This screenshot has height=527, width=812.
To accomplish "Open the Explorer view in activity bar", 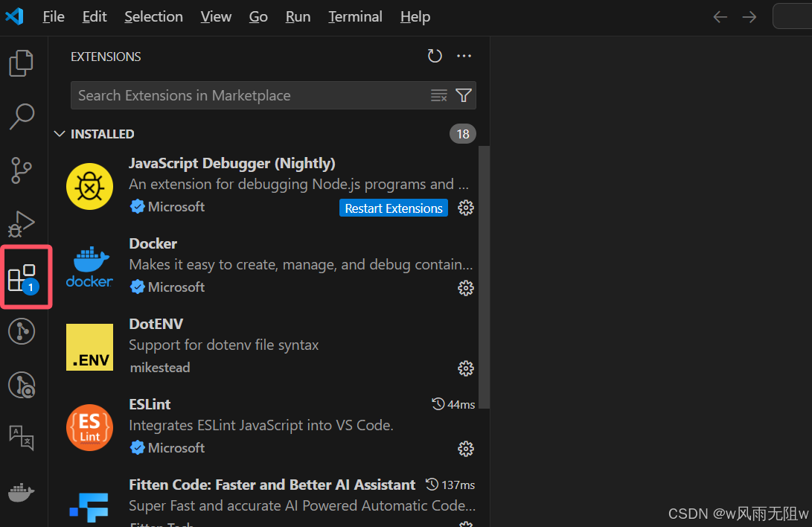I will coord(22,63).
